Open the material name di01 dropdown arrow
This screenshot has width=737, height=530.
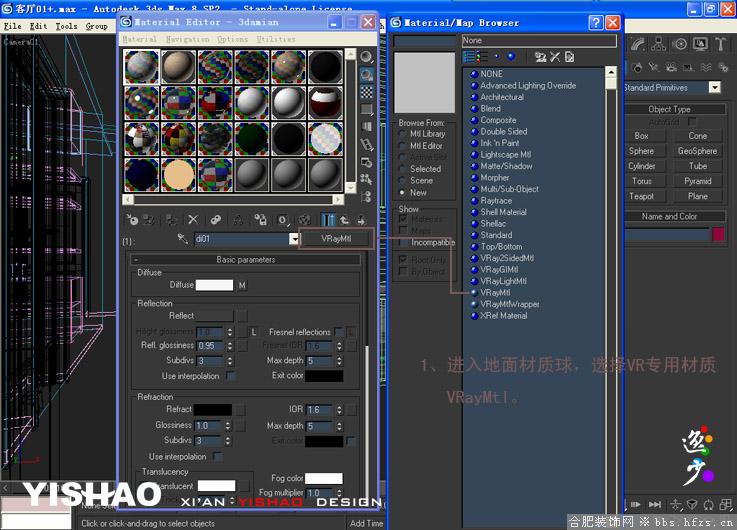(294, 239)
